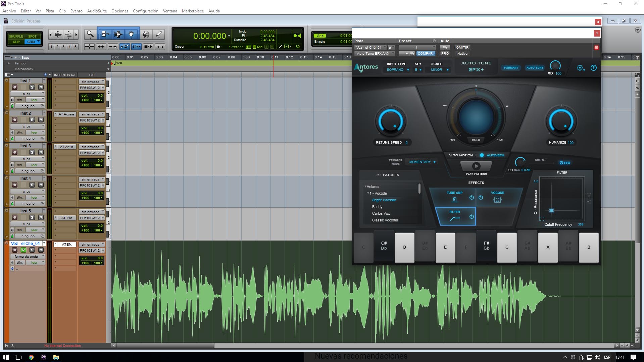Open the Opciones menu
The width and height of the screenshot is (644, 362).
point(119,11)
